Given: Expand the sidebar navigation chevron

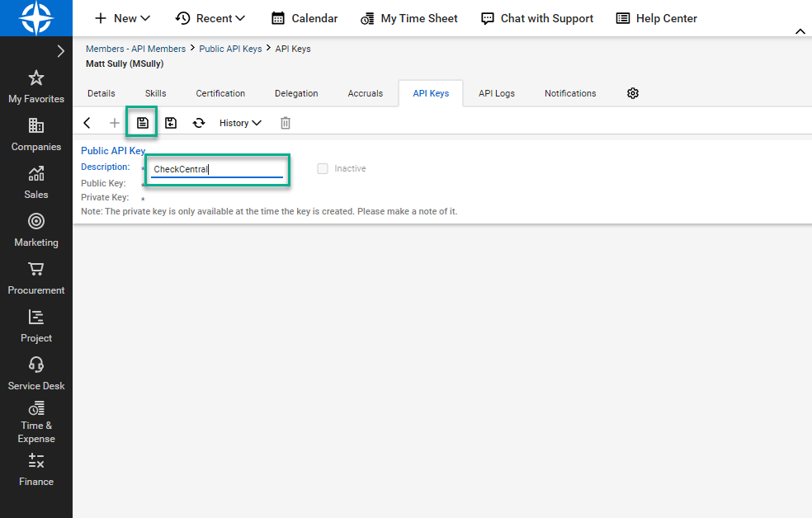Looking at the screenshot, I should (60, 51).
